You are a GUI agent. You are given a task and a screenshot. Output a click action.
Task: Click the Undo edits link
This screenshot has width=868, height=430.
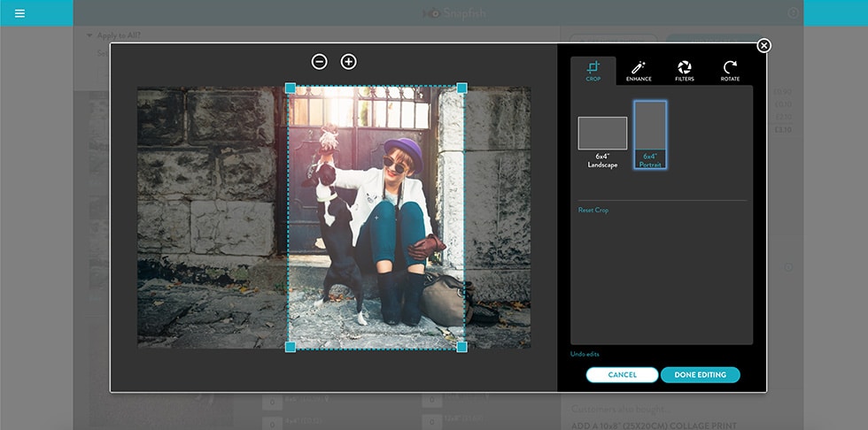585,354
